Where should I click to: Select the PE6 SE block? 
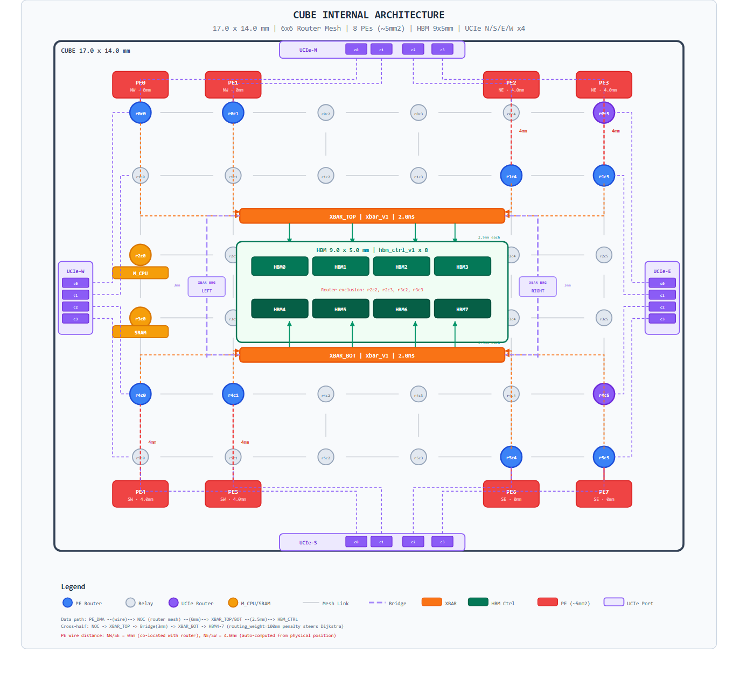[511, 494]
